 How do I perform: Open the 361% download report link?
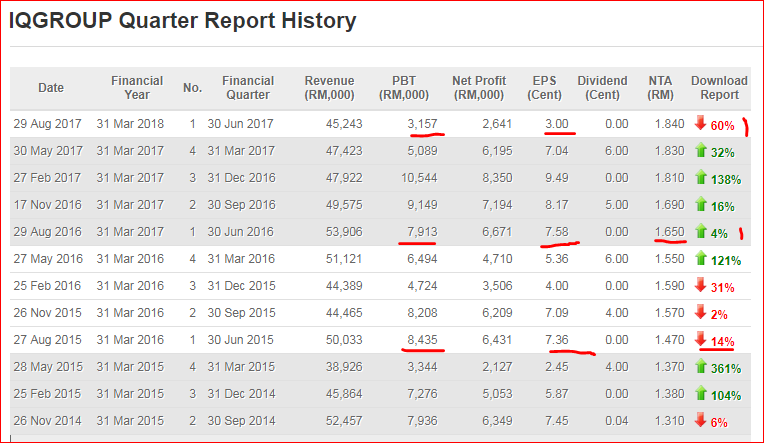pyautogui.click(x=726, y=368)
